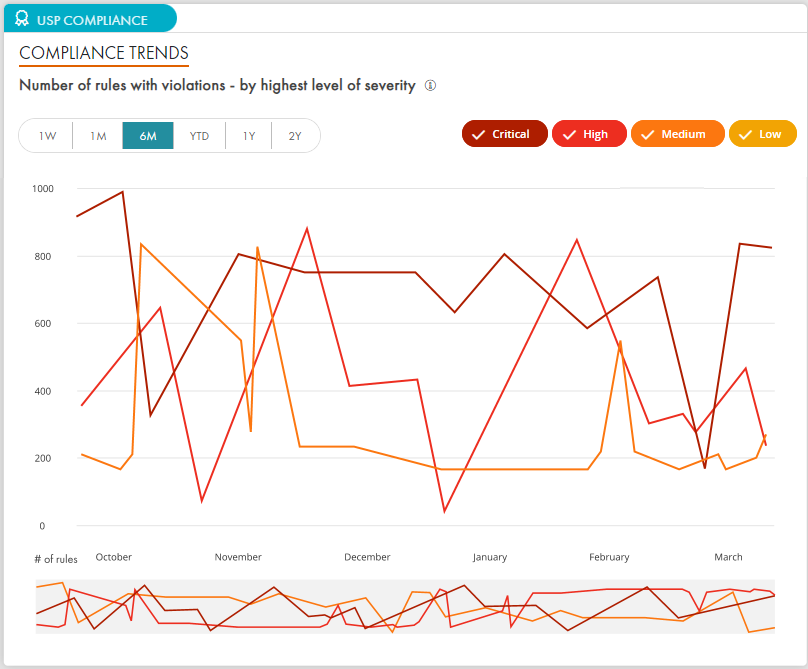Screen dimensions: 808x669
Task: Open the USP Compliance tab label
Action: [x=92, y=20]
